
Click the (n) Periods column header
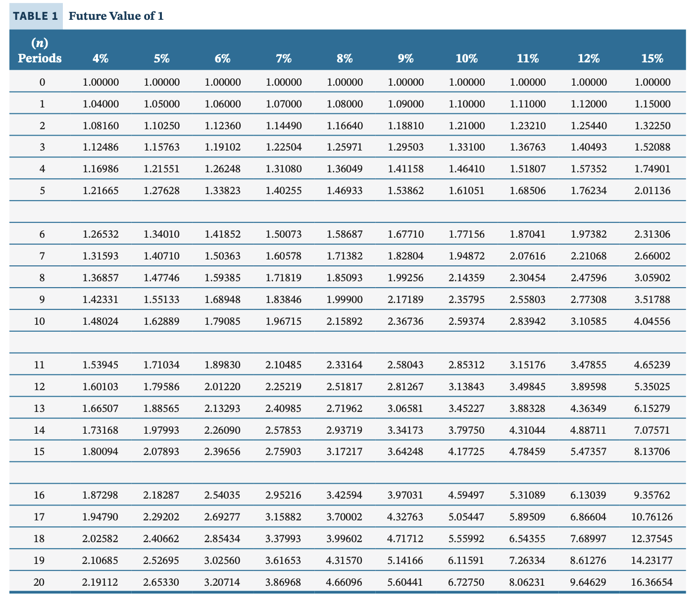[x=39, y=51]
